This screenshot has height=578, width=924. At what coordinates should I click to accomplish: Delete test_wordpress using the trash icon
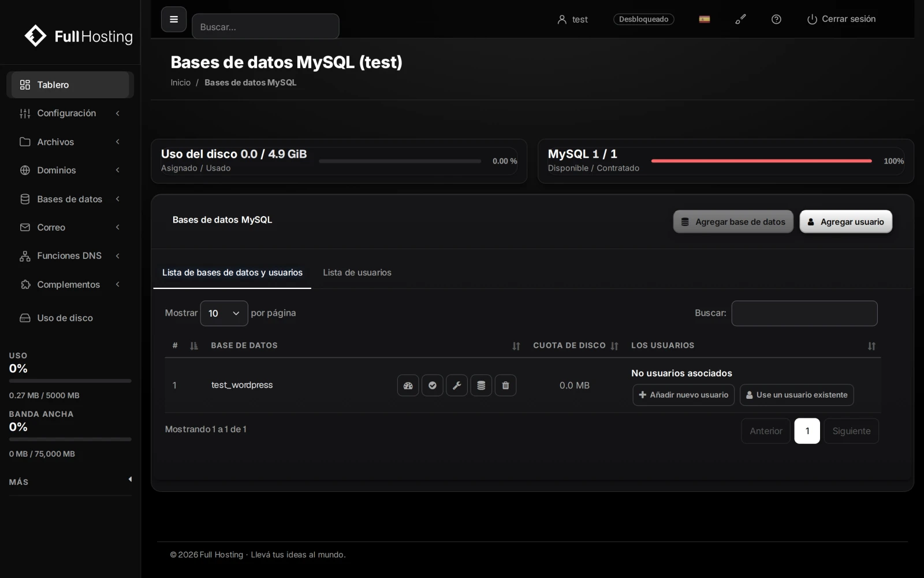[x=505, y=386]
